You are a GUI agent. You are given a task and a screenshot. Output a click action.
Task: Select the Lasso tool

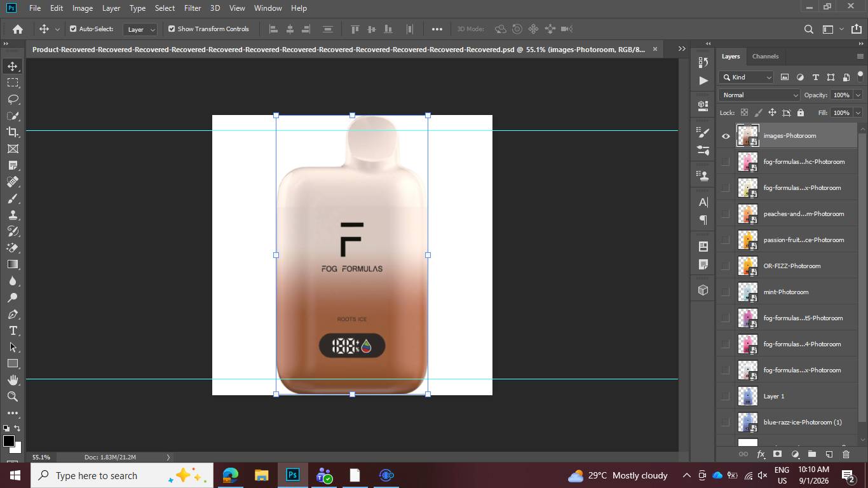tap(13, 99)
